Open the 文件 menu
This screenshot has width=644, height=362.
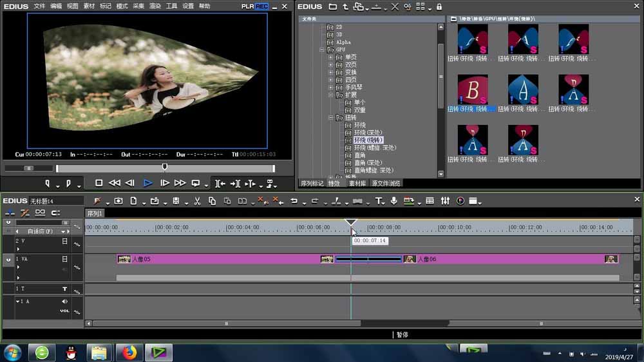point(39,6)
